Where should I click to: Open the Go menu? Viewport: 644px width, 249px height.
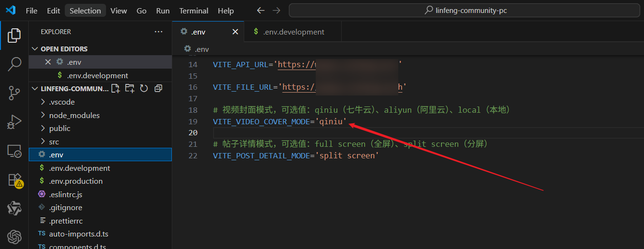click(x=142, y=11)
